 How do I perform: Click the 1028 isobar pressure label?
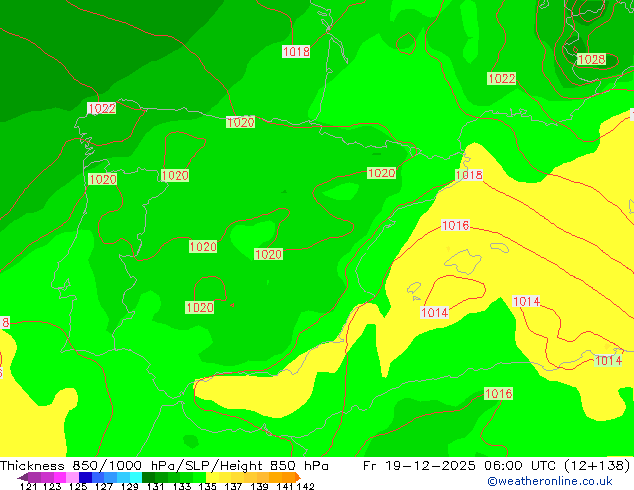[591, 59]
